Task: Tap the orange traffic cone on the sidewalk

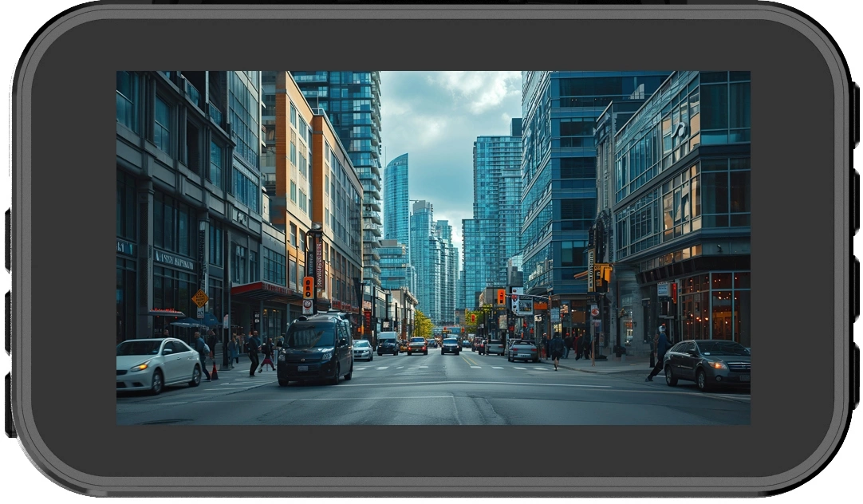Action: (x=214, y=371)
